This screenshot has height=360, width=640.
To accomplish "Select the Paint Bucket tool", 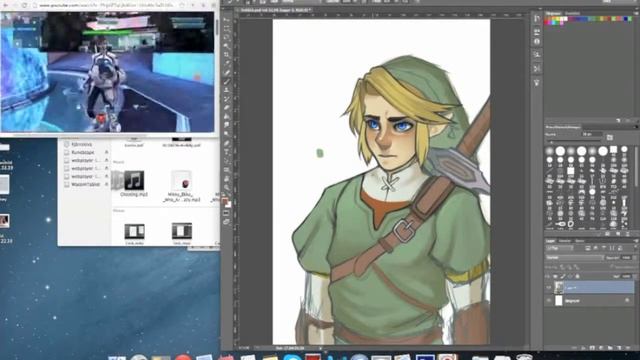I will (227, 117).
